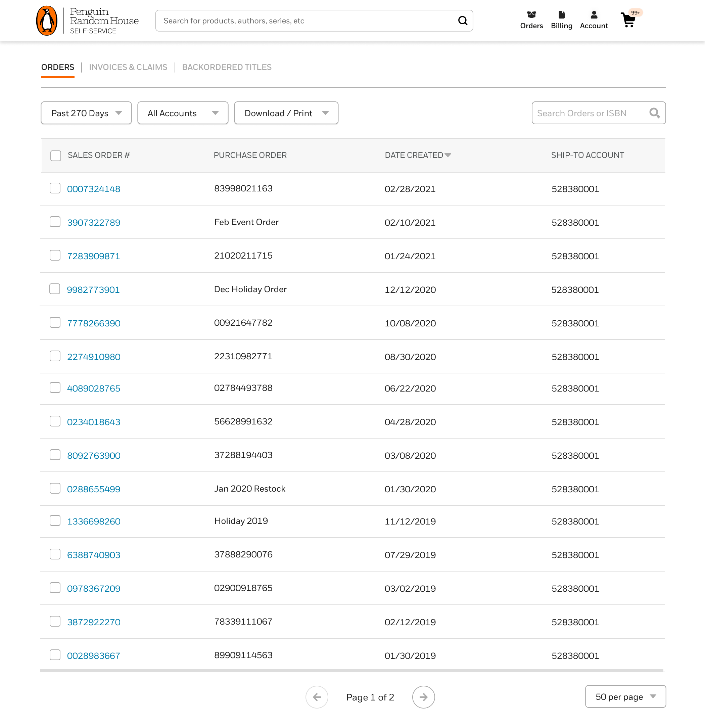Open Account from the header icon
Viewport: 705px width, 728px height.
(x=594, y=20)
